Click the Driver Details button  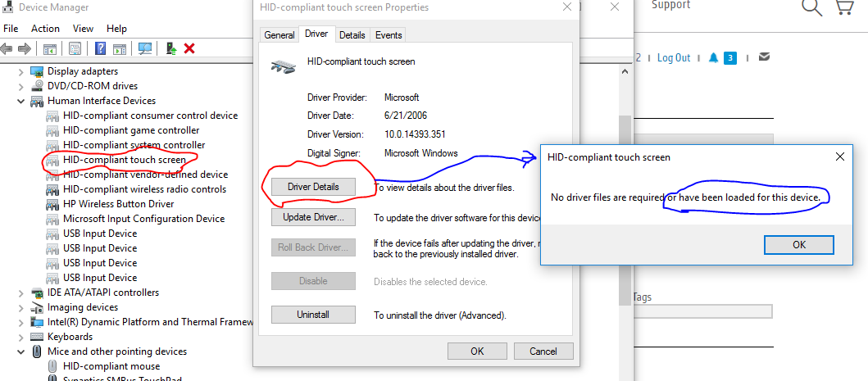[x=313, y=187]
